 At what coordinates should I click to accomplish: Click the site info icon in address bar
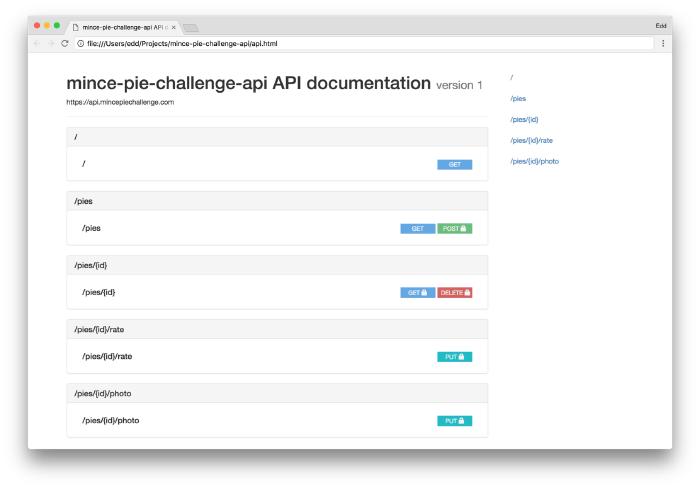point(80,43)
